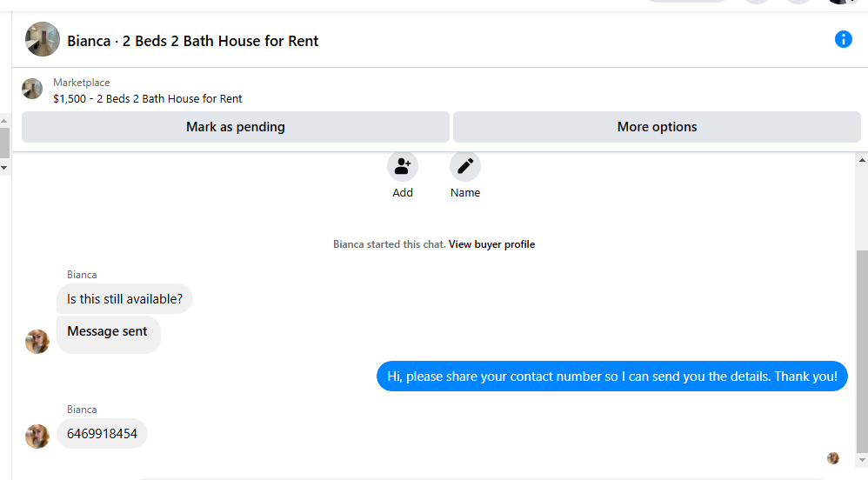Click Bianca's avatar beside Message sent
This screenshot has width=868, height=480.
click(x=37, y=341)
